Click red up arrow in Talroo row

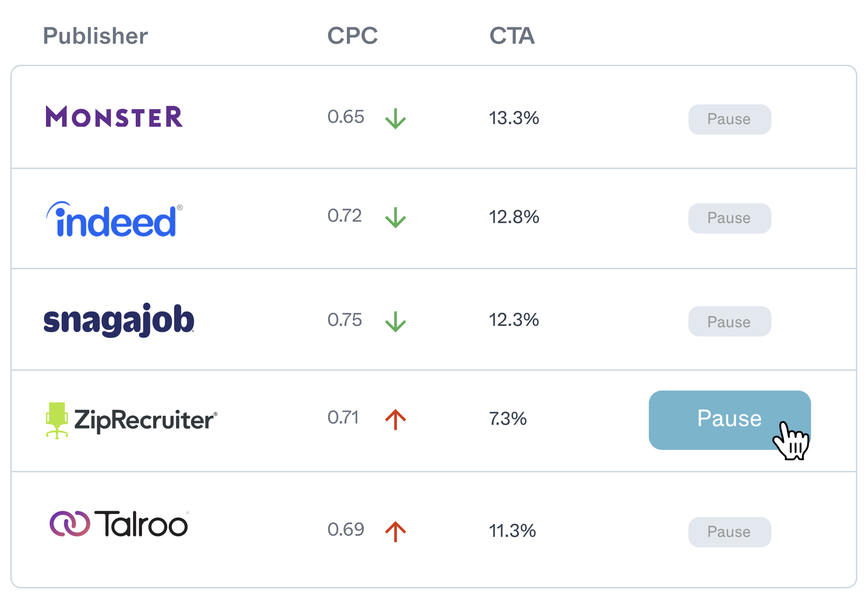pos(395,531)
